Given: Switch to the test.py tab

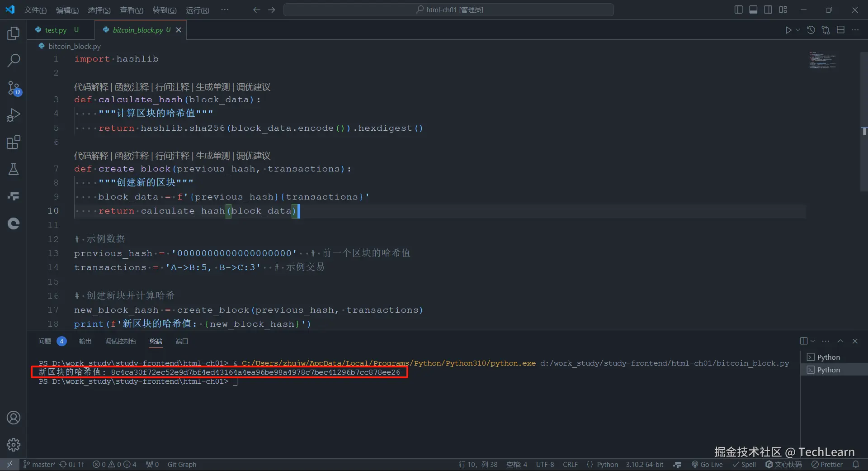Looking at the screenshot, I should (56, 30).
